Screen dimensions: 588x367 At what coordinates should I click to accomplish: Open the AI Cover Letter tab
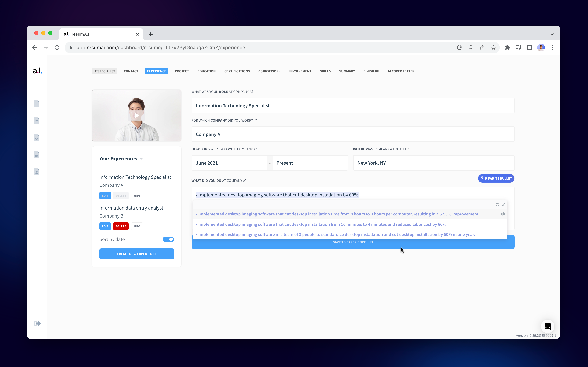401,71
